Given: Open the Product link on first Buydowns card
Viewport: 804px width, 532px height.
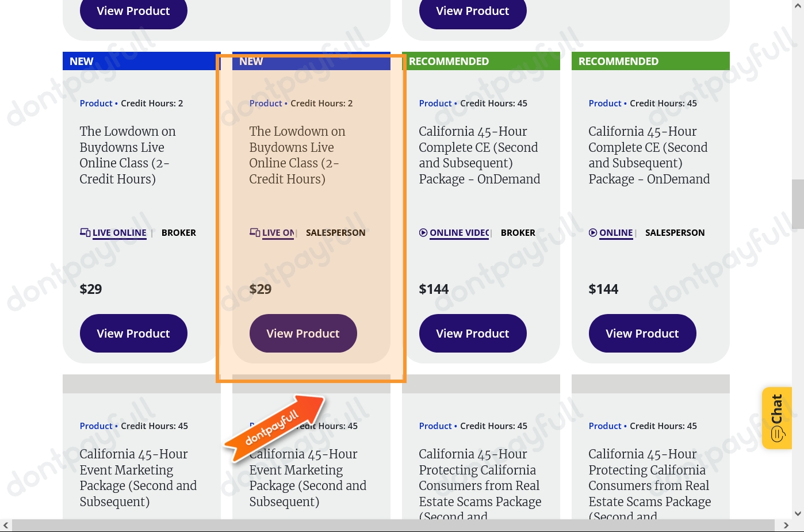Looking at the screenshot, I should pyautogui.click(x=96, y=103).
